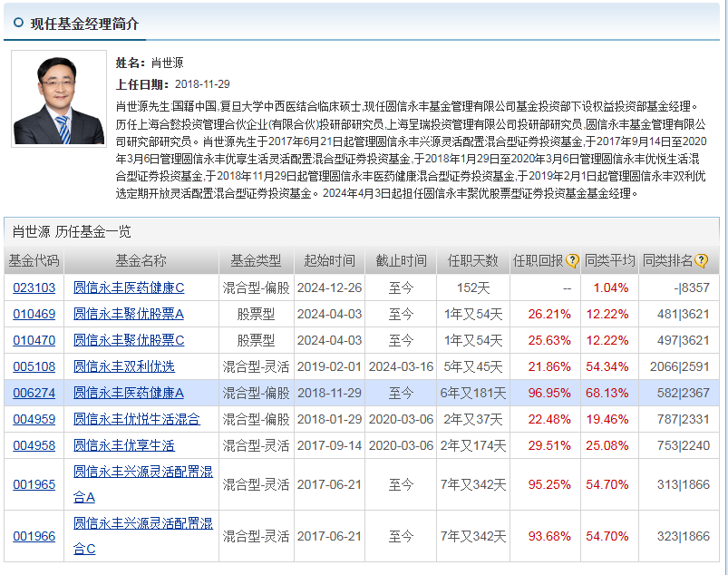The width and height of the screenshot is (728, 575).
Task: Click the 152天 tenure cell
Action: point(473,288)
